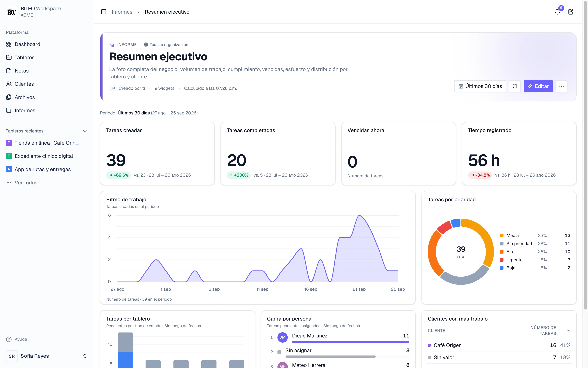This screenshot has height=368, width=588.
Task: Open the Notas section
Action: (x=47, y=71)
